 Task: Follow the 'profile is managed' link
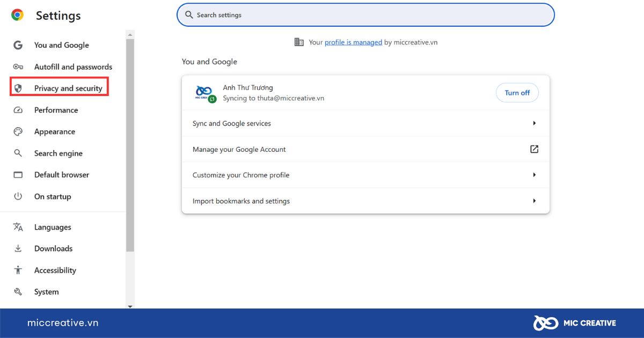point(353,42)
